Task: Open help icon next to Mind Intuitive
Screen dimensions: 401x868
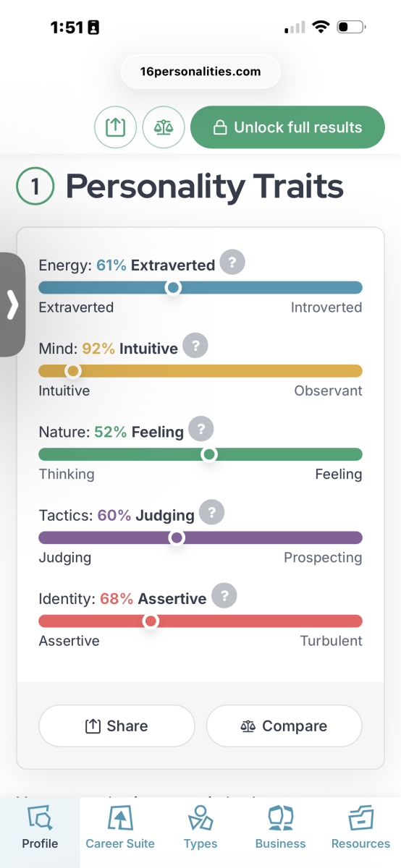Action: point(195,345)
